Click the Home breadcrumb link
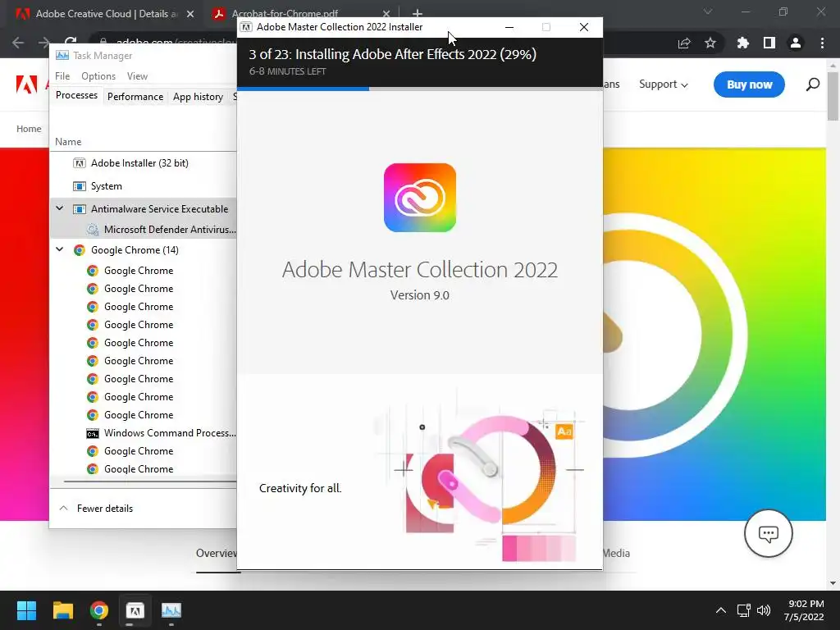 pyautogui.click(x=29, y=129)
